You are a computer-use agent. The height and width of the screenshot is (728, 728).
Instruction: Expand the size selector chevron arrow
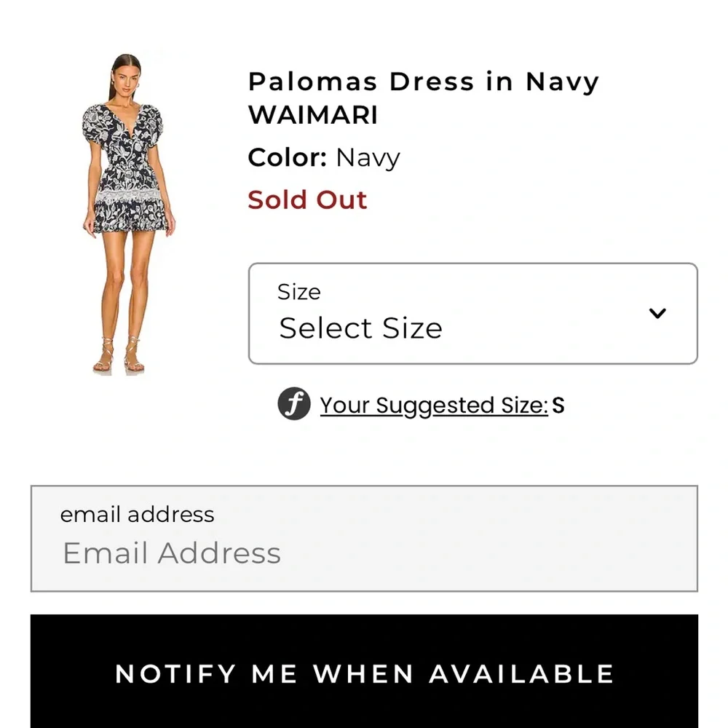pos(658,312)
